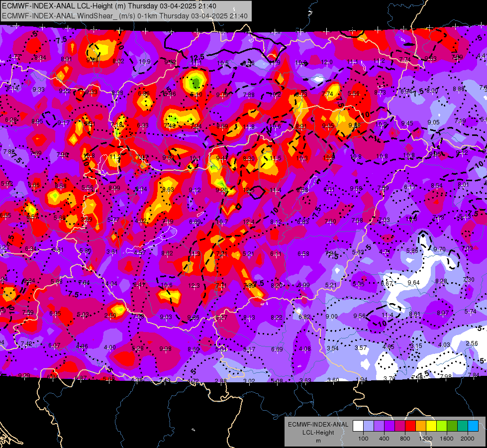487x448 pixels.
Task: Pick the magenta legend swatch
Action: pos(400,426)
